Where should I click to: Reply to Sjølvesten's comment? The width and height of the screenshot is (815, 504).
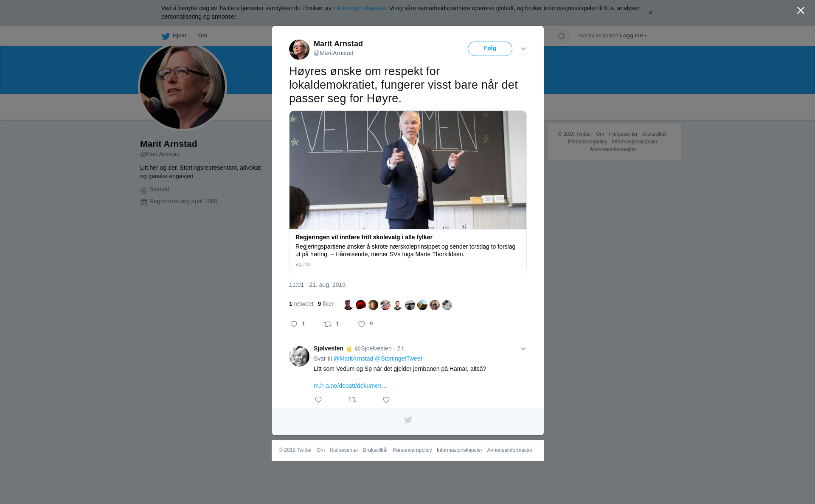click(x=318, y=400)
